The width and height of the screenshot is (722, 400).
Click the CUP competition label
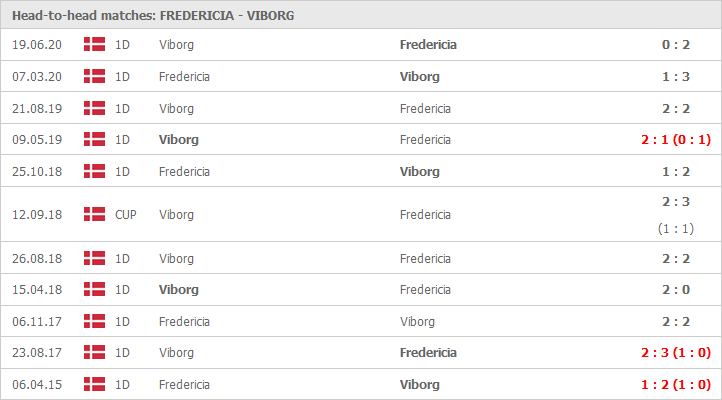coord(125,214)
